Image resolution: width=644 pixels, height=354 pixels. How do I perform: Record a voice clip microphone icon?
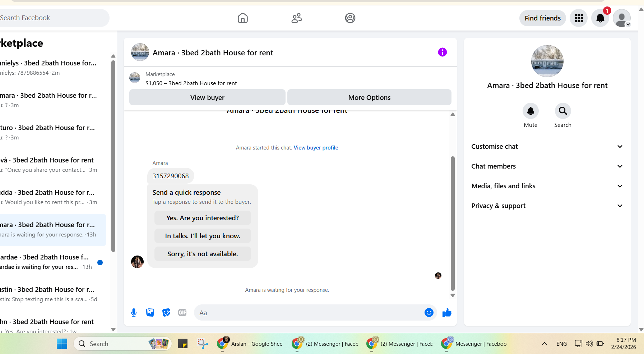pos(134,313)
